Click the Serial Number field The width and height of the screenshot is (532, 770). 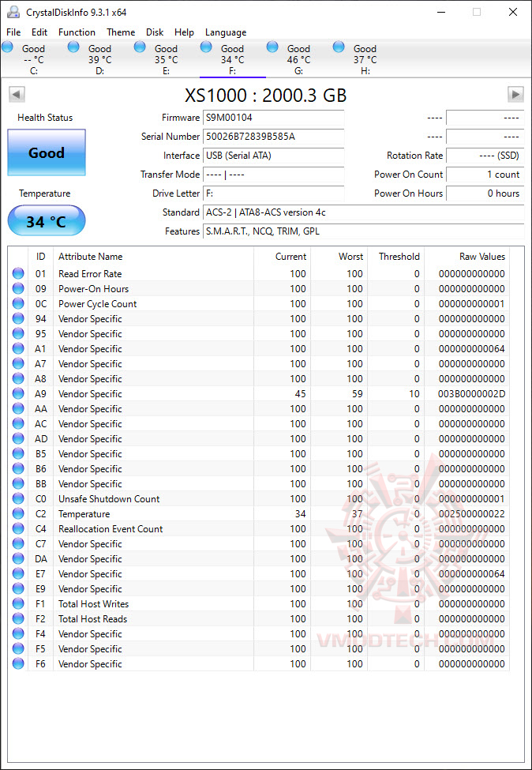pyautogui.click(x=273, y=137)
